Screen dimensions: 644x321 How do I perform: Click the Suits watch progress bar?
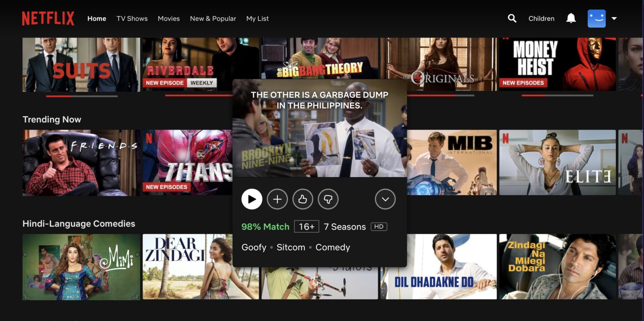pos(81,95)
